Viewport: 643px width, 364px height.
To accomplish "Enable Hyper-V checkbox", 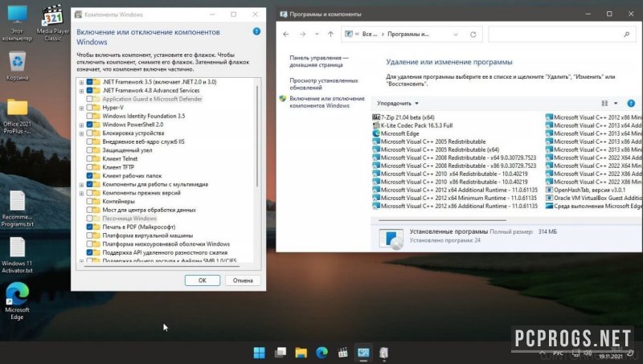I will (x=89, y=108).
